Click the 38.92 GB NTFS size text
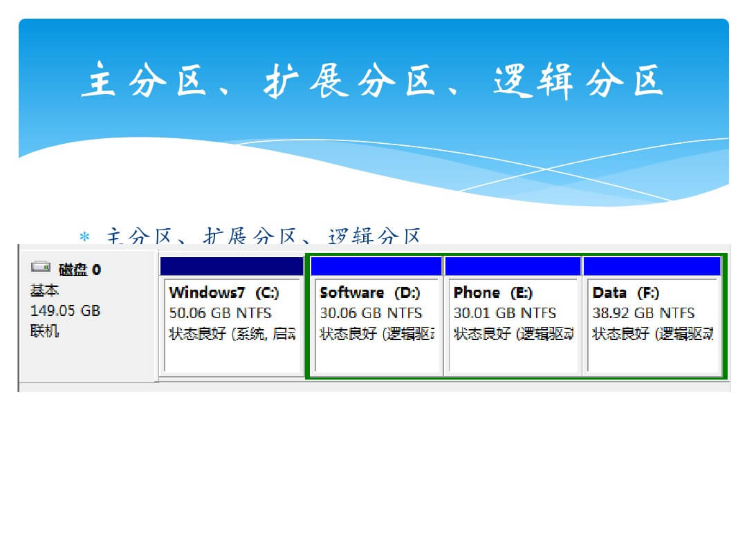747x560 pixels. 643,313
